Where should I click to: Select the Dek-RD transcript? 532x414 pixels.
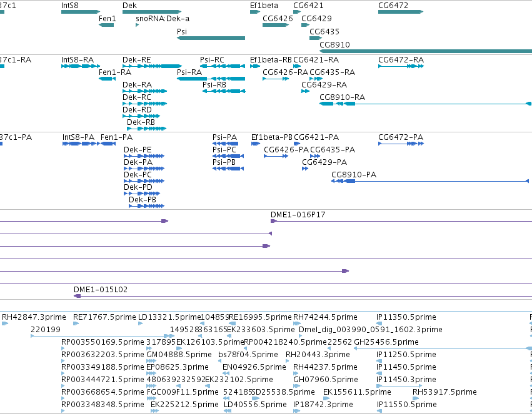141,116
